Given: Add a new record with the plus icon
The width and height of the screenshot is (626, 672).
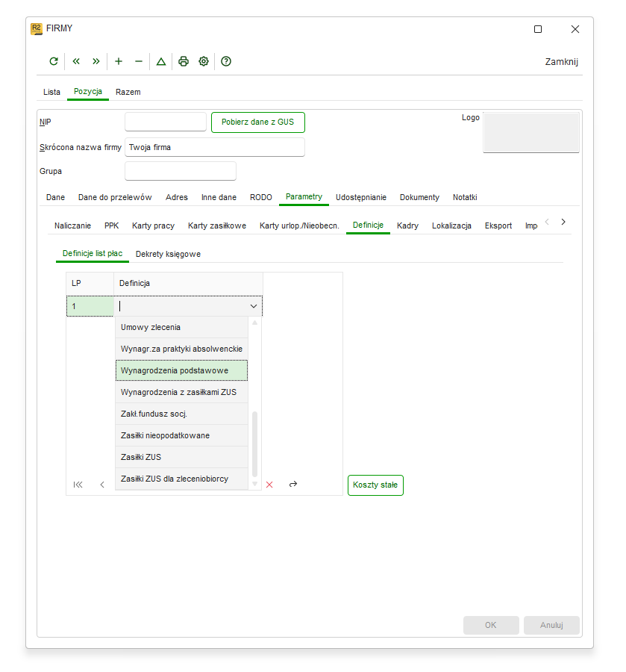Looking at the screenshot, I should click(x=119, y=61).
